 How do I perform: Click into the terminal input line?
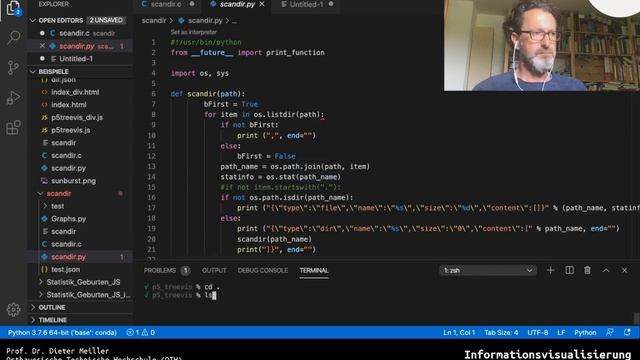(x=215, y=295)
